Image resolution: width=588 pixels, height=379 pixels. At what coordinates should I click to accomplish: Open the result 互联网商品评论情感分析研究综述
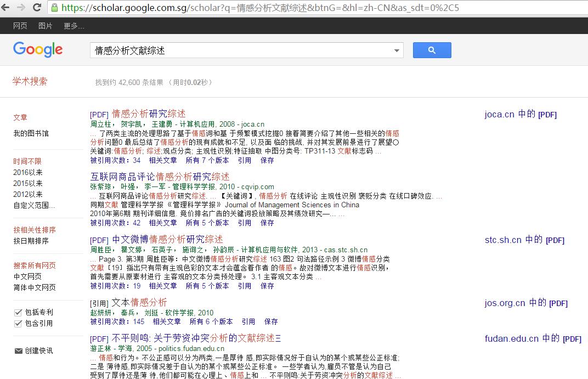(x=160, y=177)
